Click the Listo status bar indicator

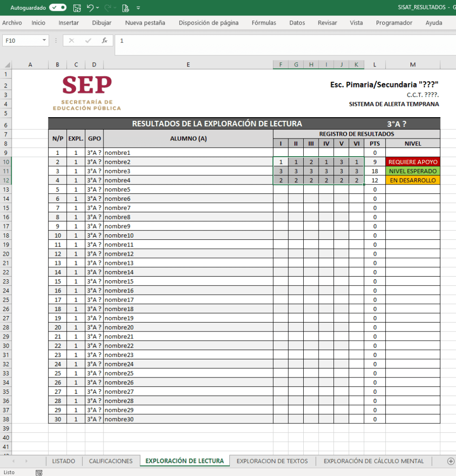point(9,472)
